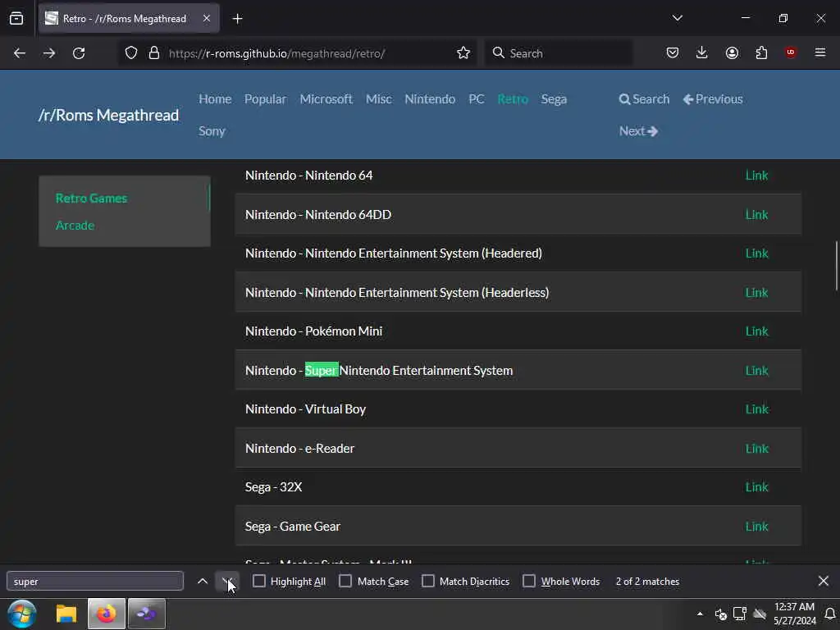Expand the list all tabs chevron

point(678,18)
